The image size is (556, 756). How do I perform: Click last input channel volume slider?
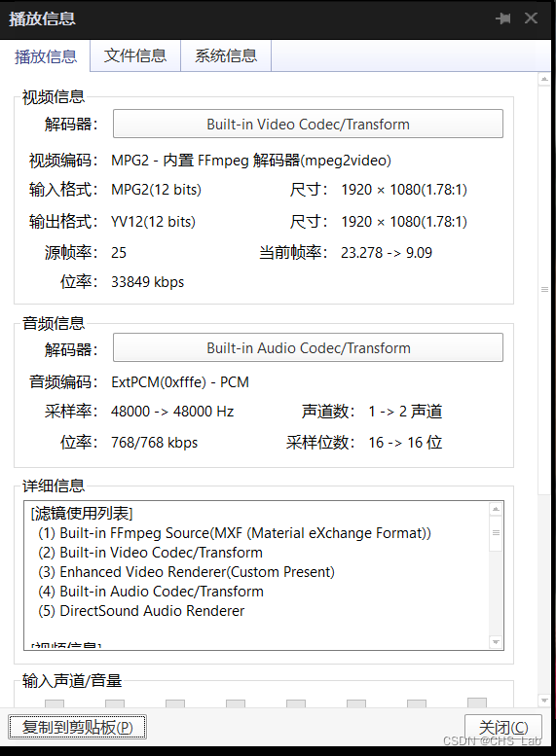(x=477, y=702)
